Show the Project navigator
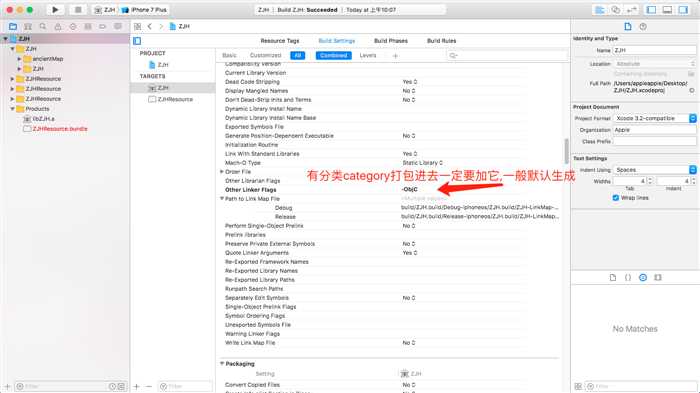 coord(13,27)
